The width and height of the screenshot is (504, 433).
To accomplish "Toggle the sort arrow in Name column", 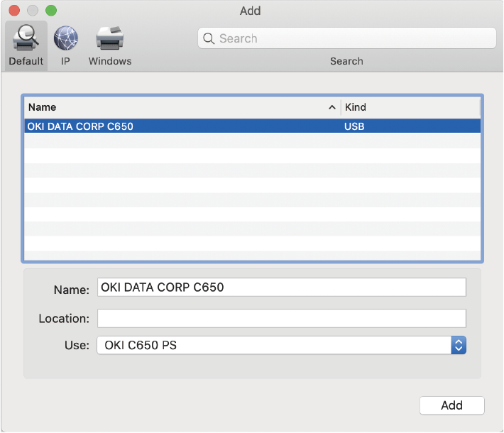I will 332,107.
